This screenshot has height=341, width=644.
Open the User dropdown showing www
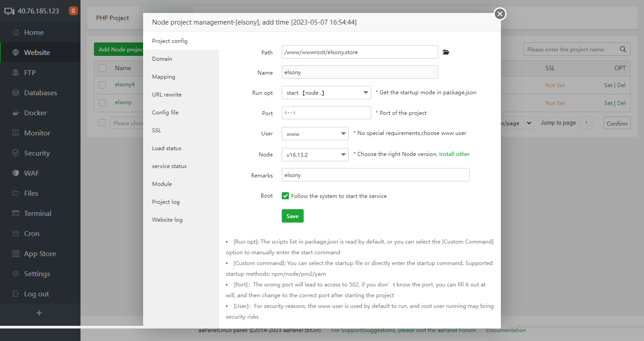point(315,134)
